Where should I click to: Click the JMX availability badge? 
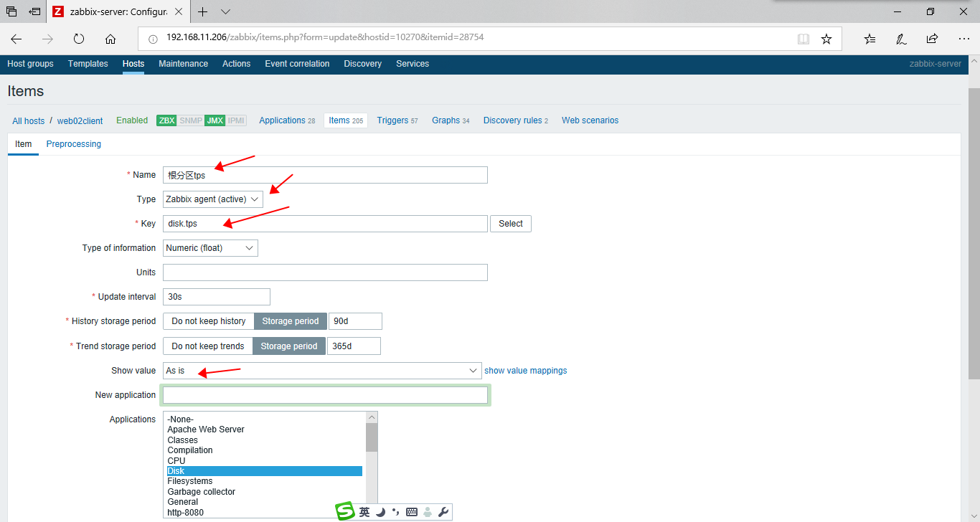coord(215,120)
